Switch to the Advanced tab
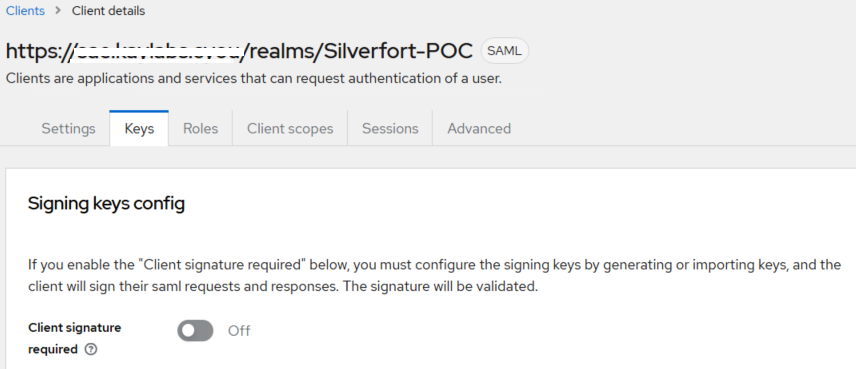 coord(479,129)
